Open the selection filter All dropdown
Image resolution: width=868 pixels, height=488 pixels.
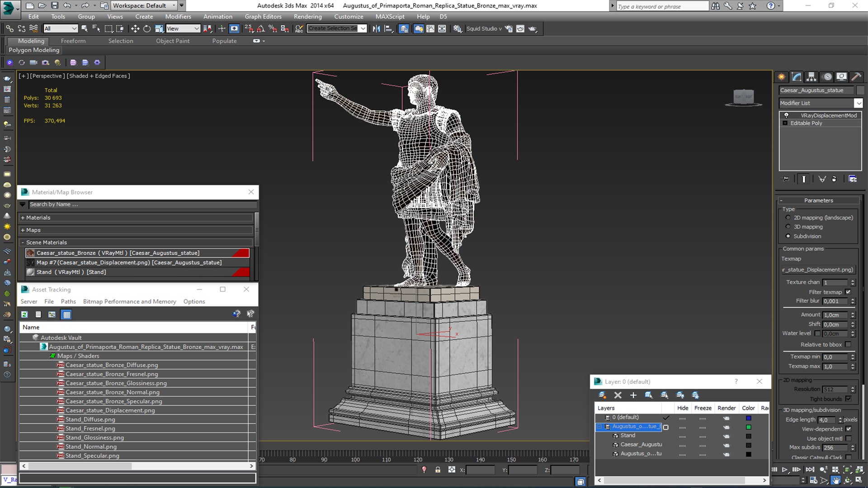[x=61, y=28]
